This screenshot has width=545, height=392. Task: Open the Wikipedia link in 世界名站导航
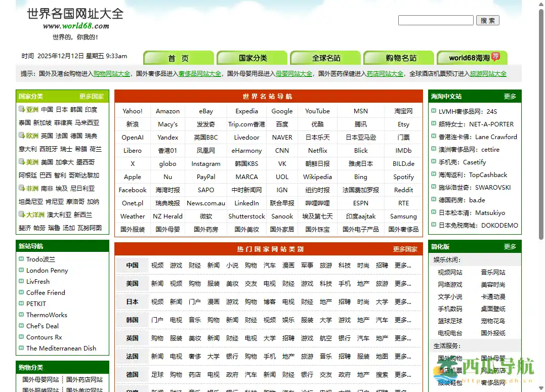317,177
